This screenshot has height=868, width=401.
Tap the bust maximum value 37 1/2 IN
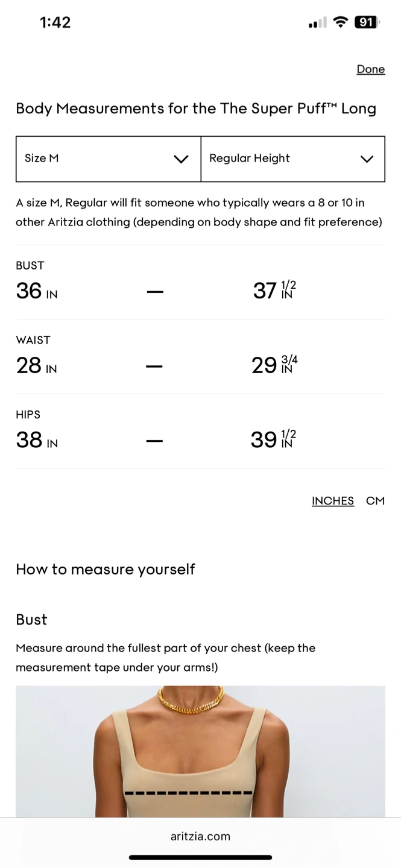tap(274, 291)
